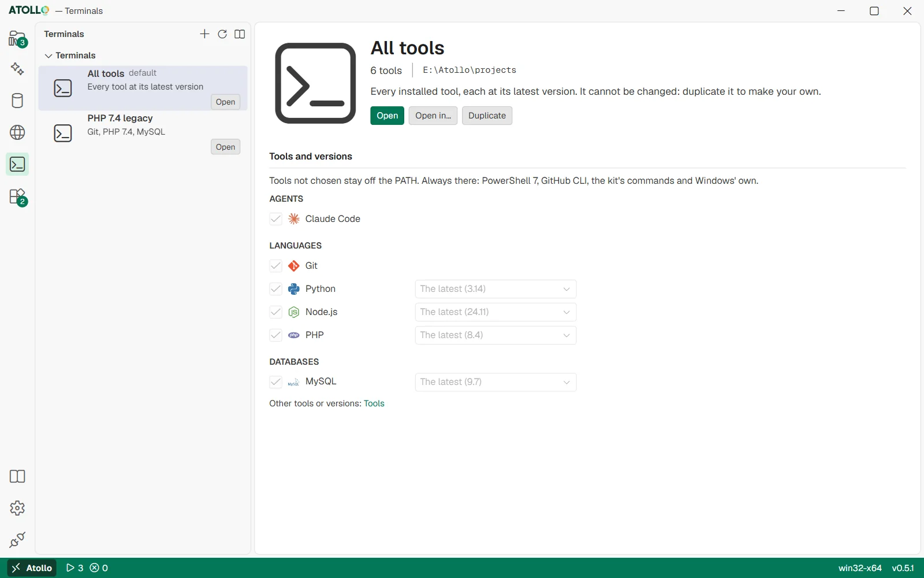Open the databases cylinder sidebar icon
Image resolution: width=924 pixels, height=578 pixels.
pos(17,101)
